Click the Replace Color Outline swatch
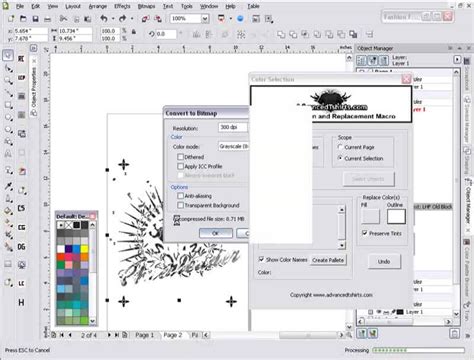The image size is (474, 360). pos(396,216)
